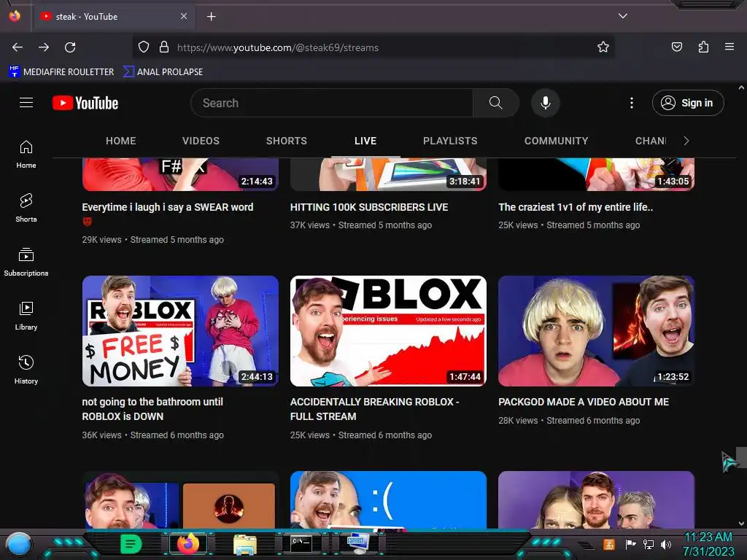Click the magnifier search button

click(496, 103)
